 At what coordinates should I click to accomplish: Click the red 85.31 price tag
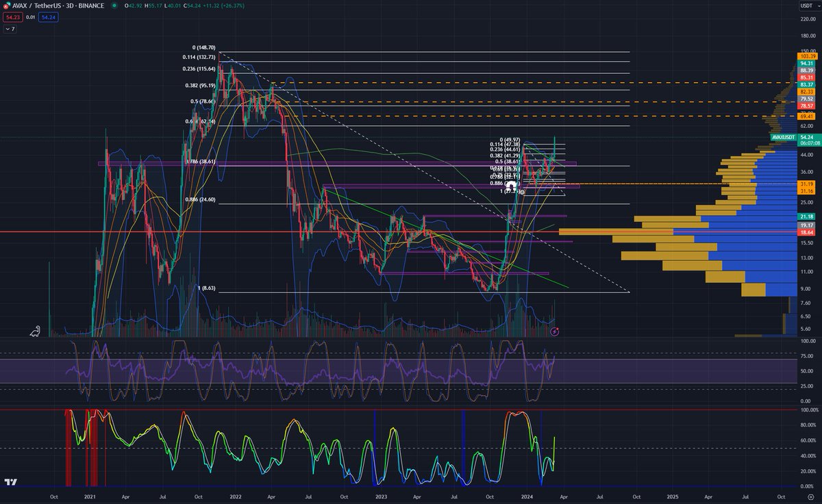pos(806,77)
